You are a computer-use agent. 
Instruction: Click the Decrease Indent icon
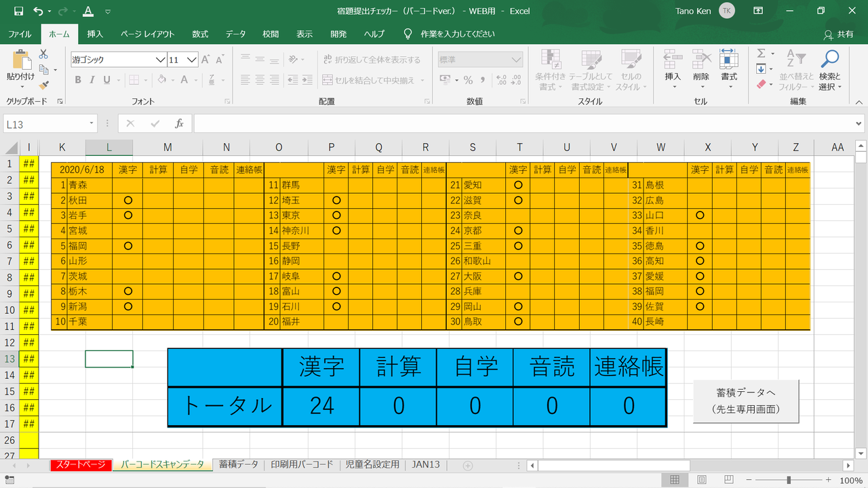pos(293,80)
